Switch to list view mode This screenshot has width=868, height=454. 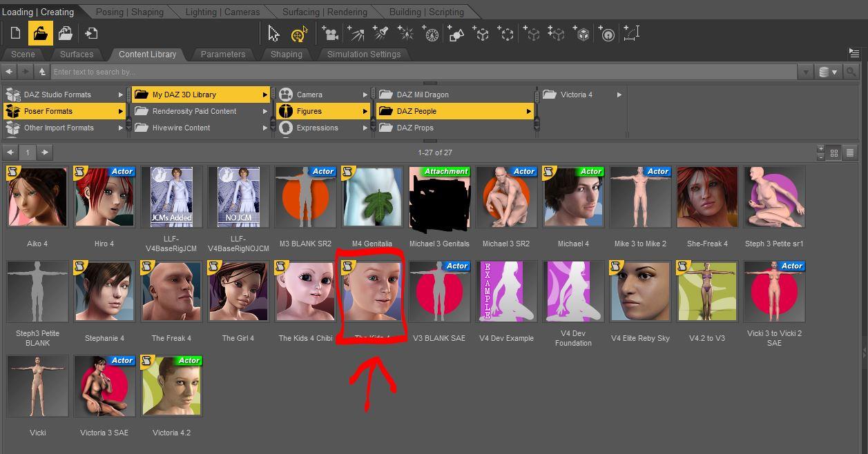point(850,152)
